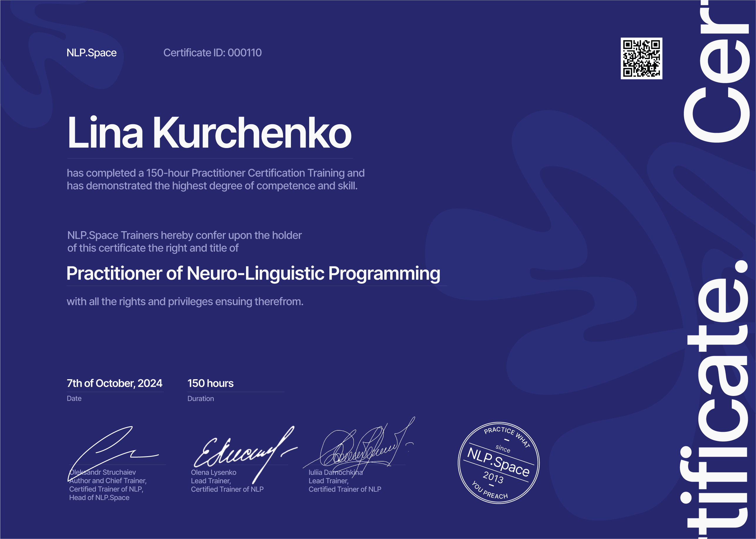Click the 150 hours duration value

(x=210, y=383)
